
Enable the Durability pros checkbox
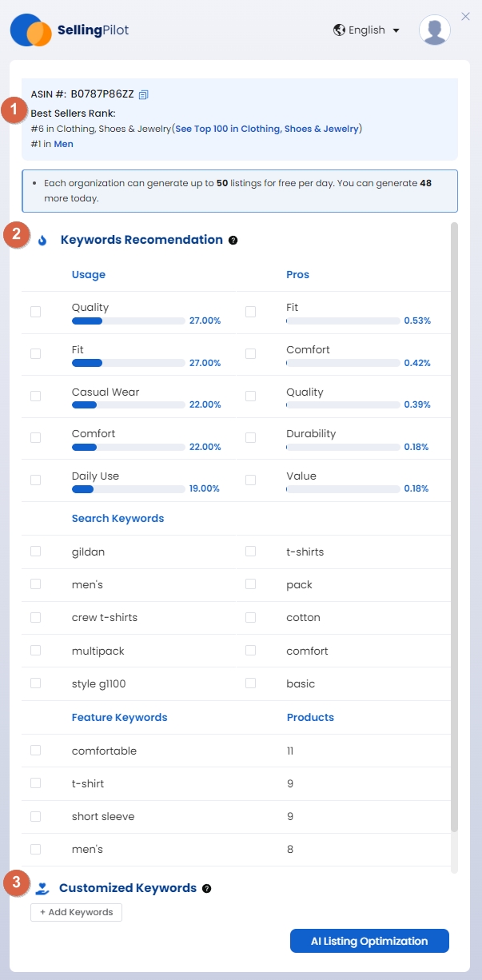[x=251, y=438]
